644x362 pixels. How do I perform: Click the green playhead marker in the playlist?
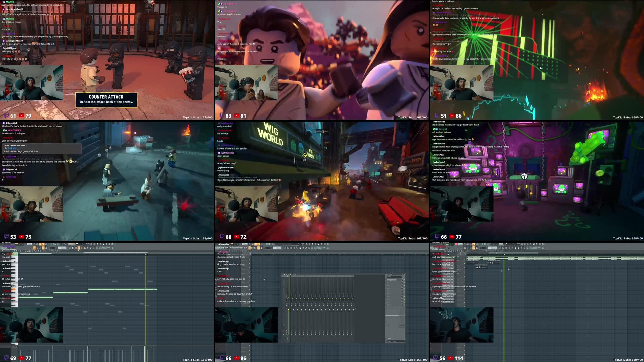click(504, 254)
